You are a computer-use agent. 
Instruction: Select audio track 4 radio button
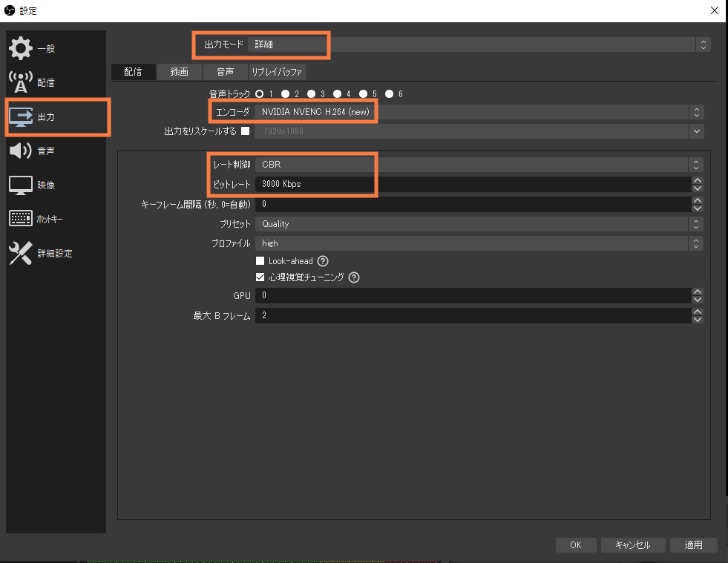[337, 93]
